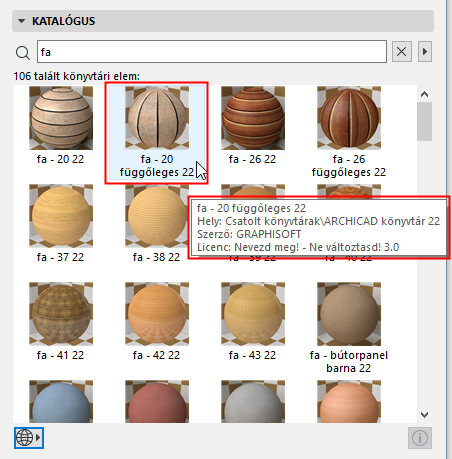Screen dimensions: 452x459
Task: Open the search options arrow menu
Action: tap(425, 52)
